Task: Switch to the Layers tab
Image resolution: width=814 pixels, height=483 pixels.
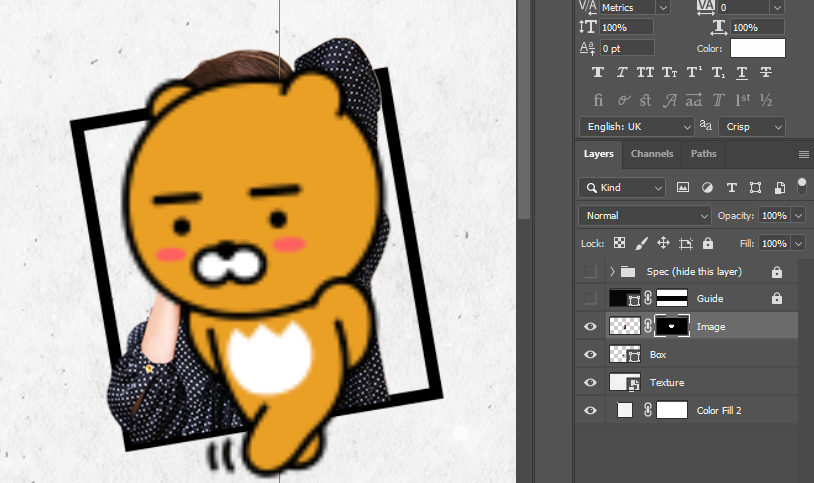Action: tap(599, 154)
